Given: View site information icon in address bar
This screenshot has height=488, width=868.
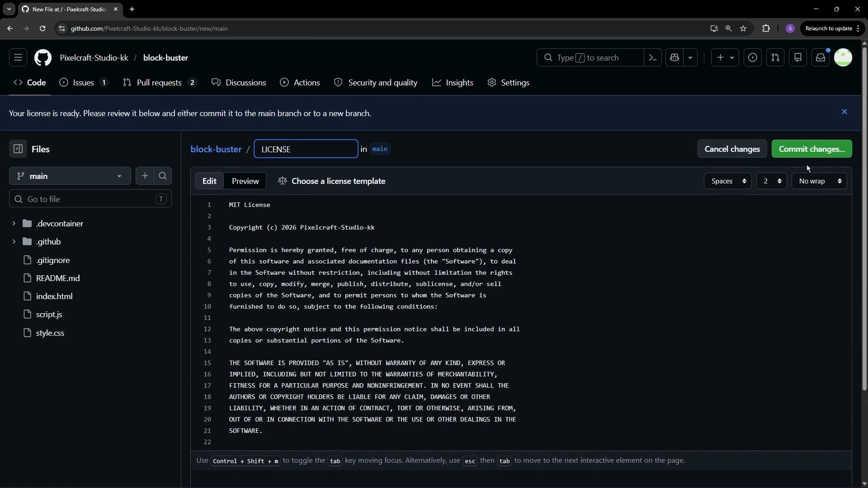Looking at the screenshot, I should (62, 28).
